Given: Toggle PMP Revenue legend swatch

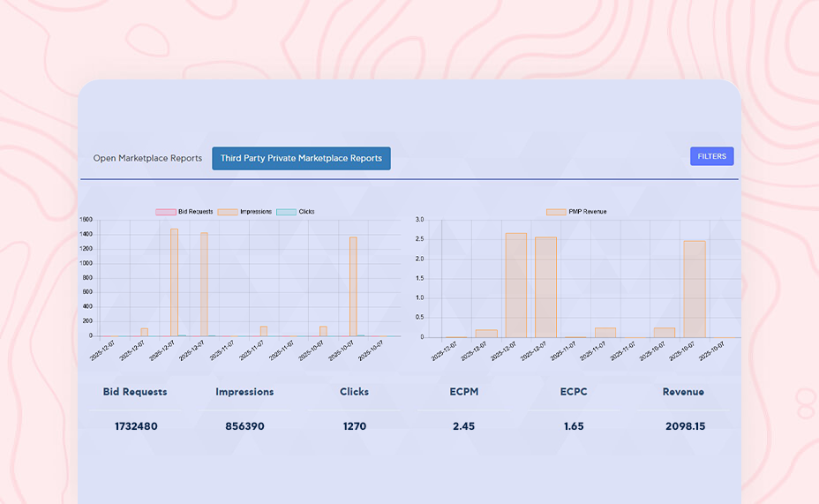Looking at the screenshot, I should coord(556,212).
